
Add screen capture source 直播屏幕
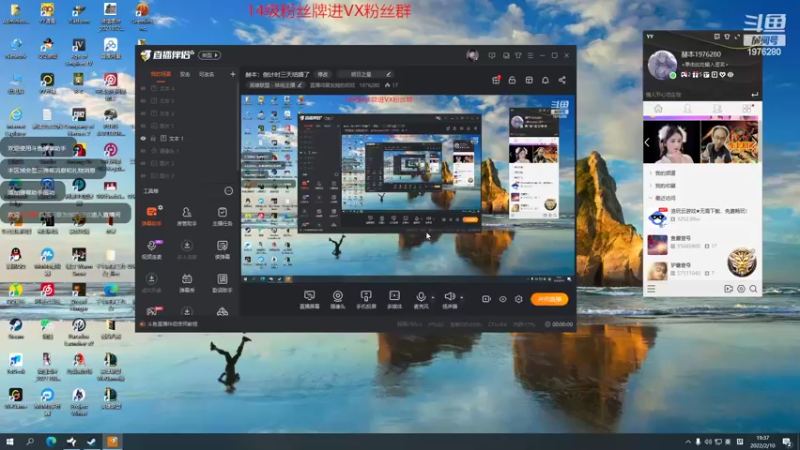[x=309, y=299]
